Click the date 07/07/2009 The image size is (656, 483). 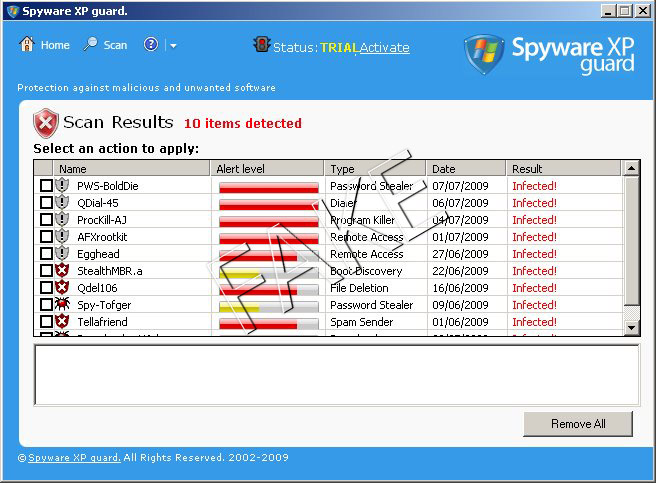click(x=460, y=186)
